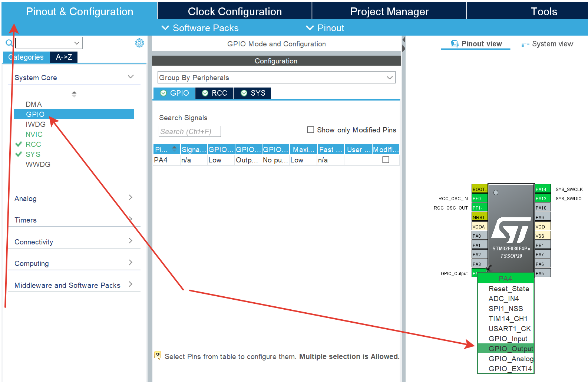Enable Show only Modified Pins checkbox
The image size is (588, 382).
(x=311, y=130)
